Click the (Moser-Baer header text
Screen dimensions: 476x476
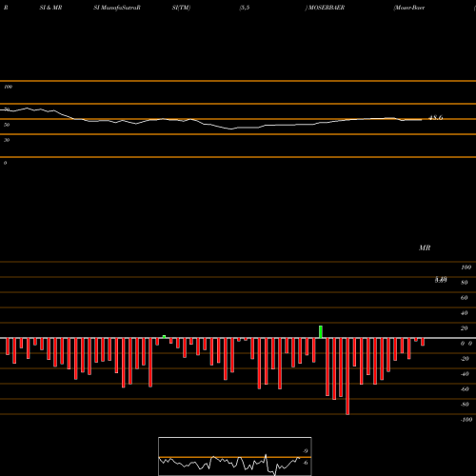[x=409, y=8]
